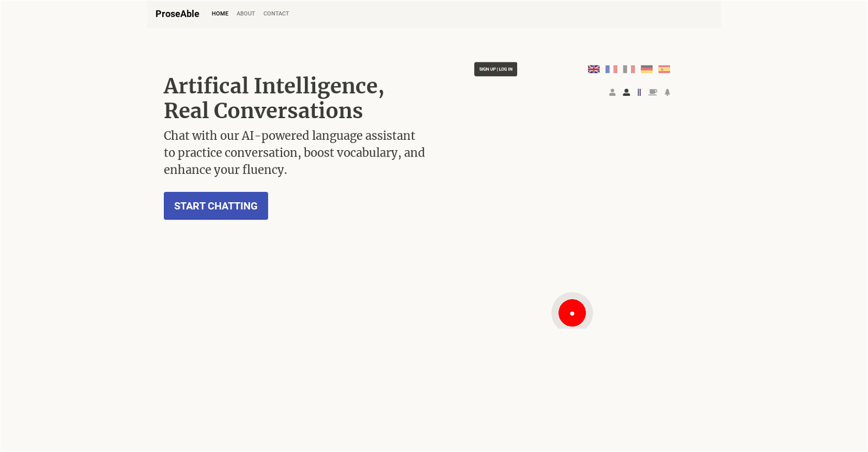Select the dark person avatar icon
Screen dimensions: 868x452
pos(626,93)
